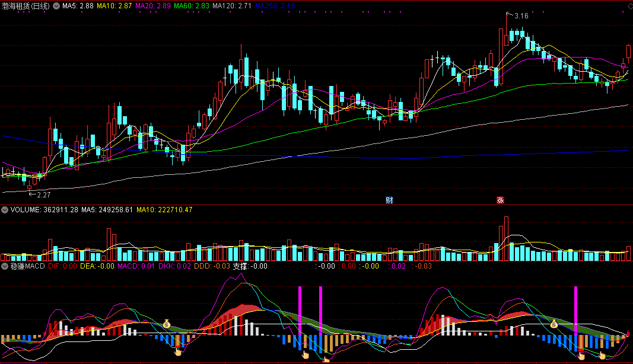Click the hand pointer icon under the second magenta bar
Screen dimensions: 633x364
click(x=326, y=360)
